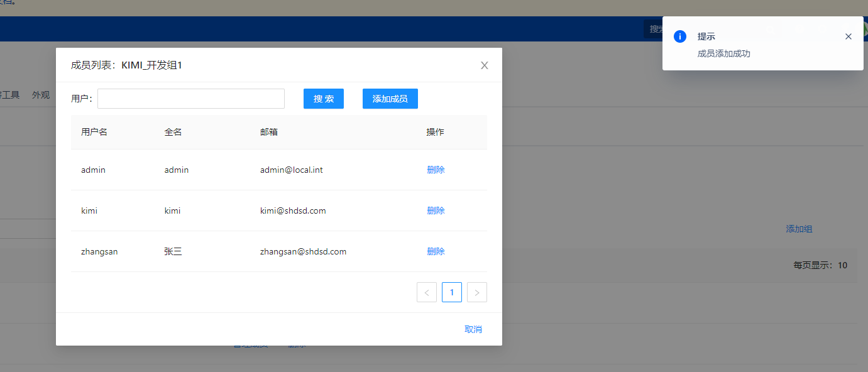Click the 添加组 link
This screenshot has width=868, height=372.
click(799, 229)
